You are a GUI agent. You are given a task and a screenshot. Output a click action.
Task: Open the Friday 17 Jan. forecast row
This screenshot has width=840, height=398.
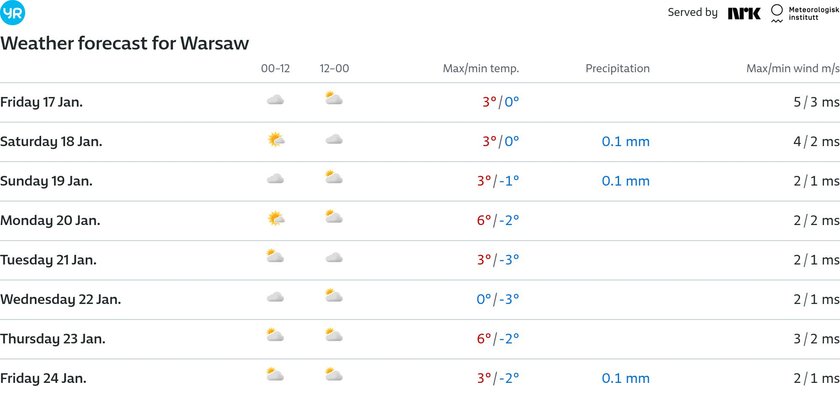[x=420, y=102]
